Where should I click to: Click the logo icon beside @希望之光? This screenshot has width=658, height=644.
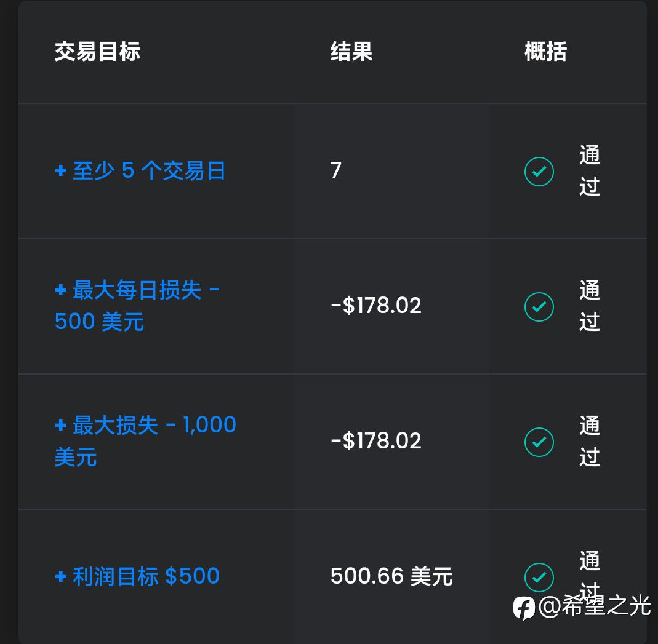tap(524, 608)
